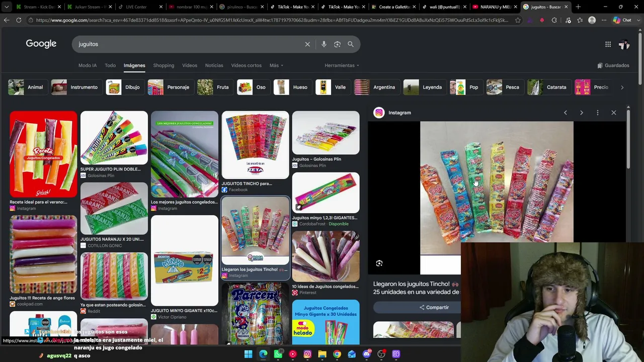Expand the Herramientas tools dropdown
This screenshot has width=644, height=362.
(342, 65)
